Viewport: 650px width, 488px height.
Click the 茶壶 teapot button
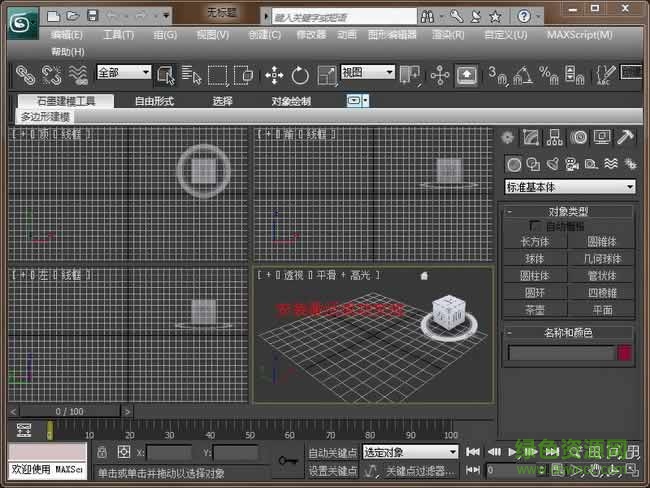[534, 309]
